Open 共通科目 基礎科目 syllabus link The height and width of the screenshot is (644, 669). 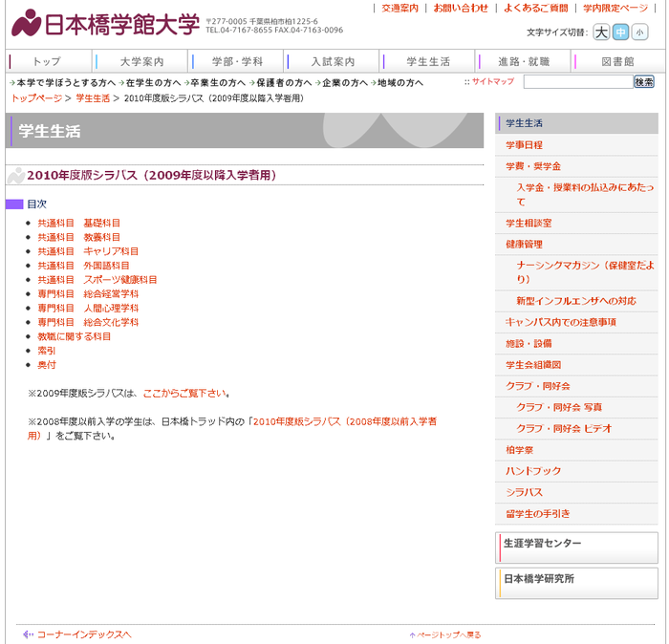pos(79,223)
